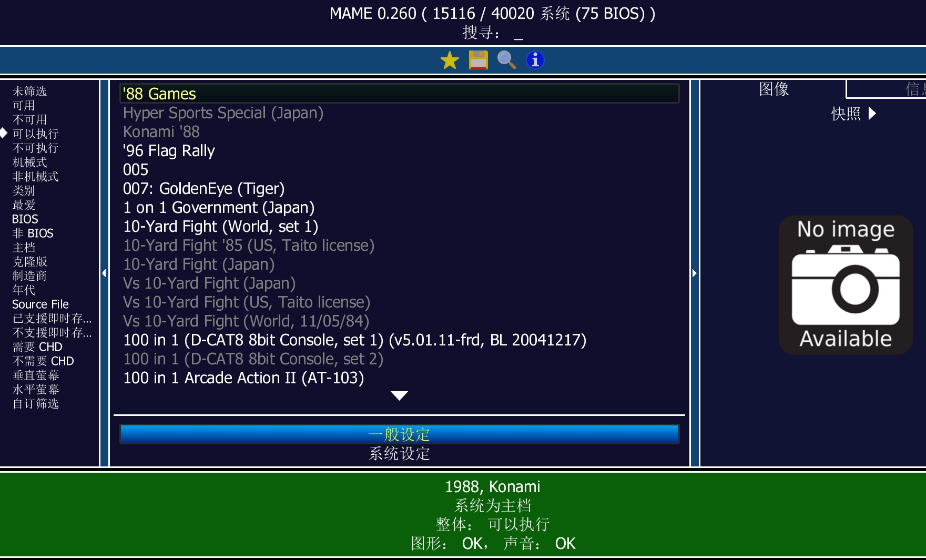Click the down arrow to scroll the game list

coord(399,395)
